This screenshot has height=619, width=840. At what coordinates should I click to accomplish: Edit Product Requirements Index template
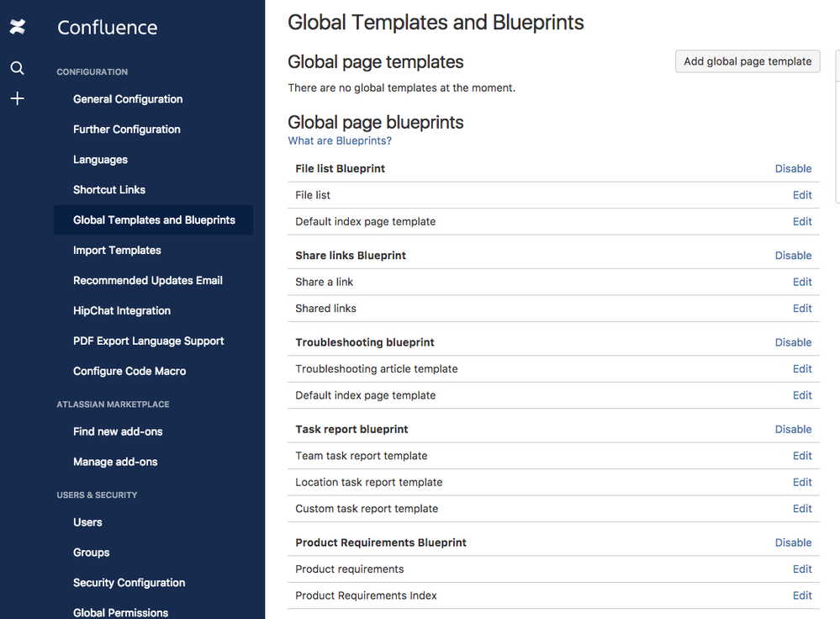[x=802, y=595]
